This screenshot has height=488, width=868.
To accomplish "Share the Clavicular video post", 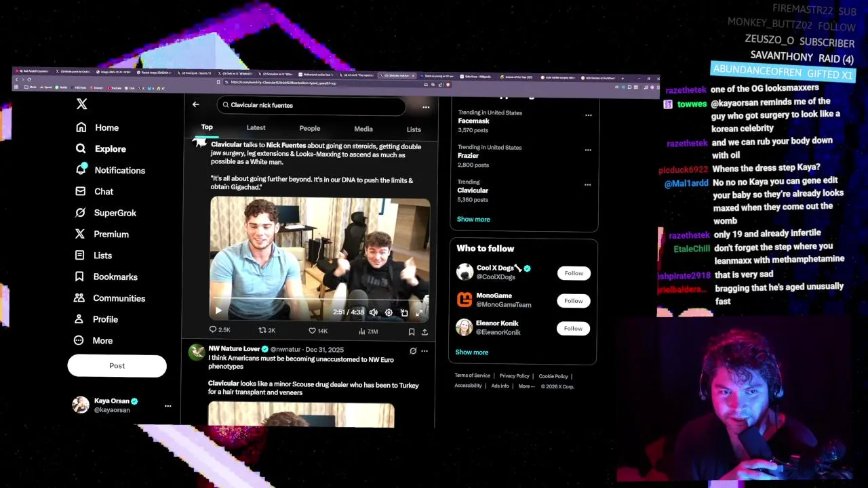I will 425,332.
